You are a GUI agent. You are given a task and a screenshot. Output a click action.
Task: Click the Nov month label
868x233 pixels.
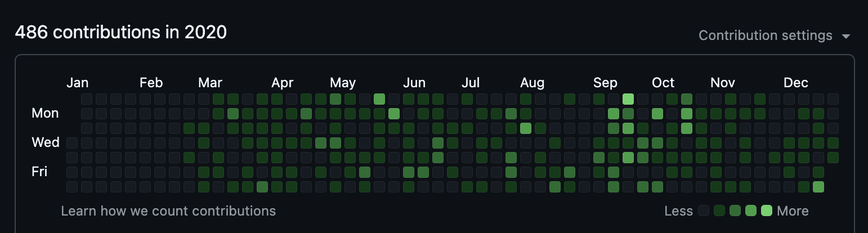click(723, 83)
